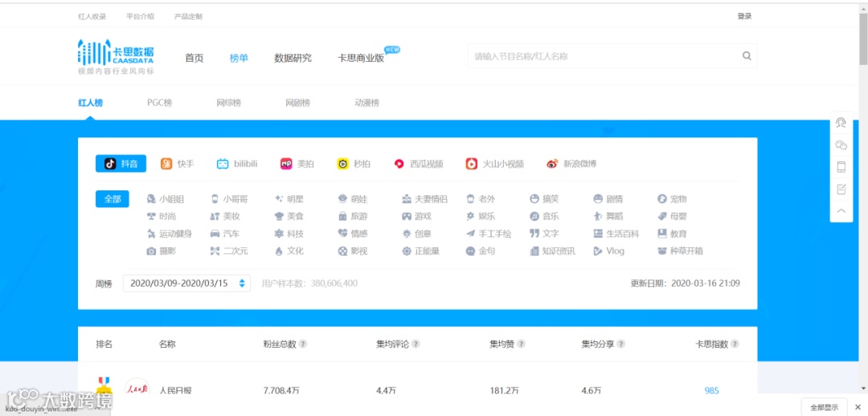Select the 新浪微博 platform

571,164
